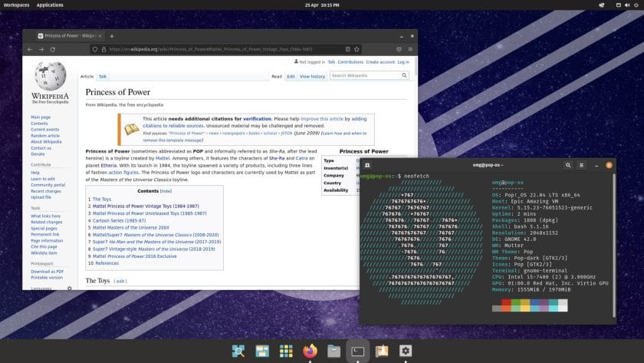Close the Princess of Power tab
The height and width of the screenshot is (363, 644).
[x=100, y=36]
